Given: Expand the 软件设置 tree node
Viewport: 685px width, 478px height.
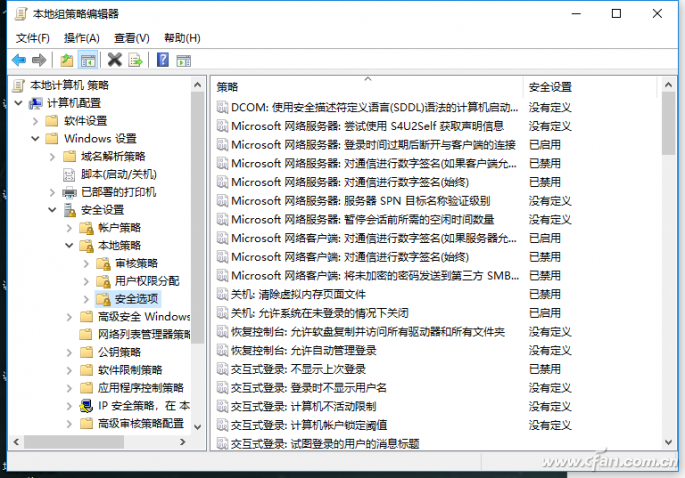Looking at the screenshot, I should 35,121.
